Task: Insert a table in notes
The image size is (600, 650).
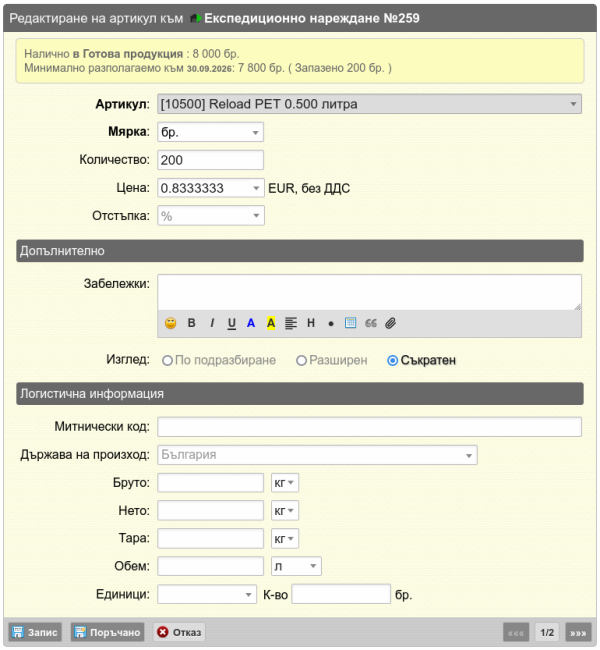Action: tap(350, 323)
